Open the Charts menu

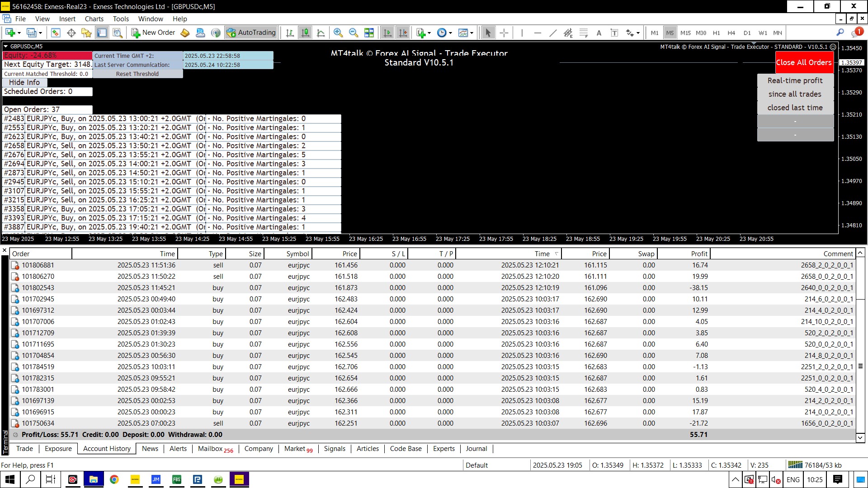(94, 19)
